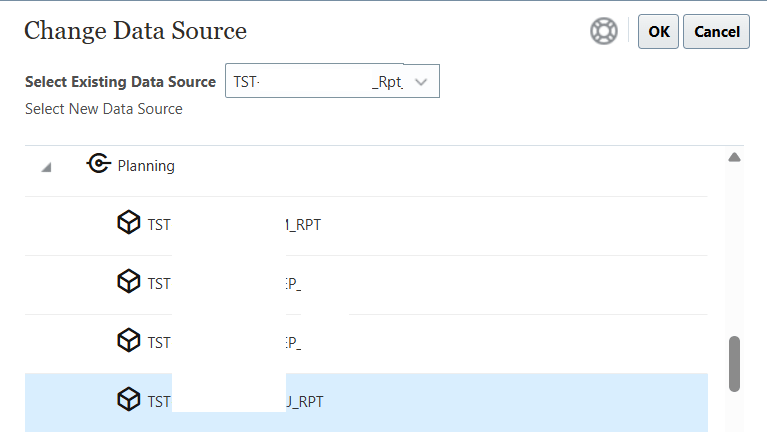The width and height of the screenshot is (767, 432).
Task: Click the Select New Data Source label
Action: coord(104,109)
